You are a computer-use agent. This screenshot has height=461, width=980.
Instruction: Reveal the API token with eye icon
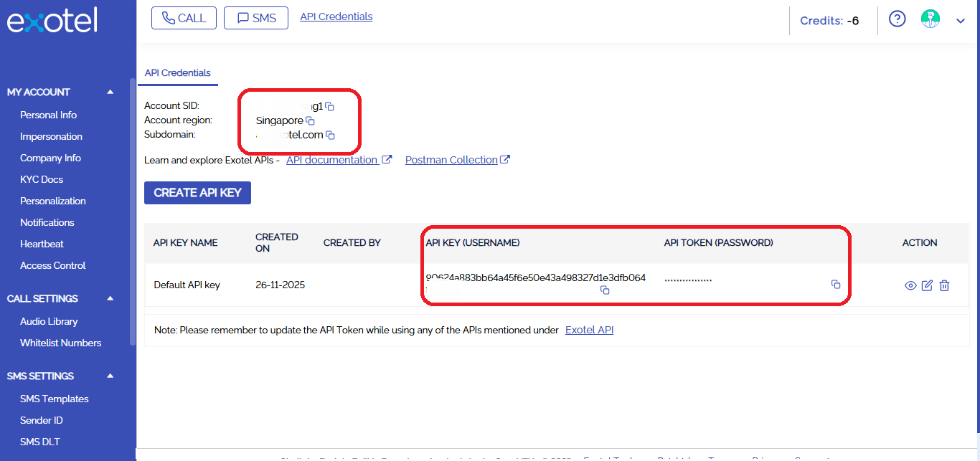coord(910,285)
